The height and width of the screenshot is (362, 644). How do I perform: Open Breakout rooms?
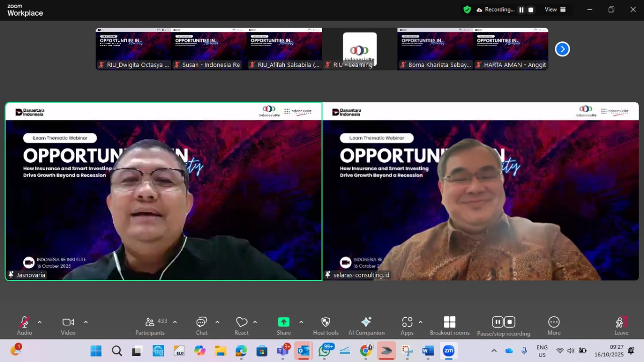tap(449, 325)
